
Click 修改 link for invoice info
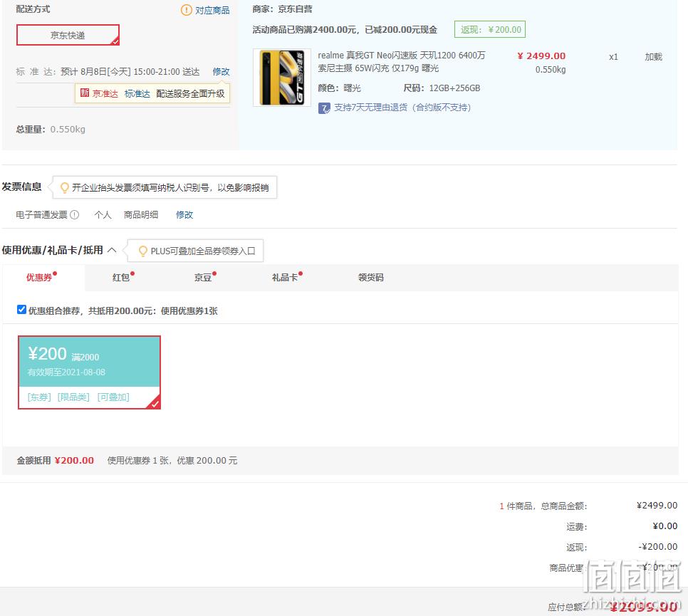tap(184, 214)
